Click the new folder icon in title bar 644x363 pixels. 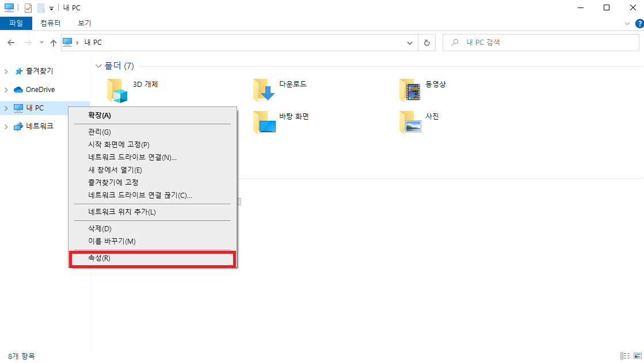point(41,8)
